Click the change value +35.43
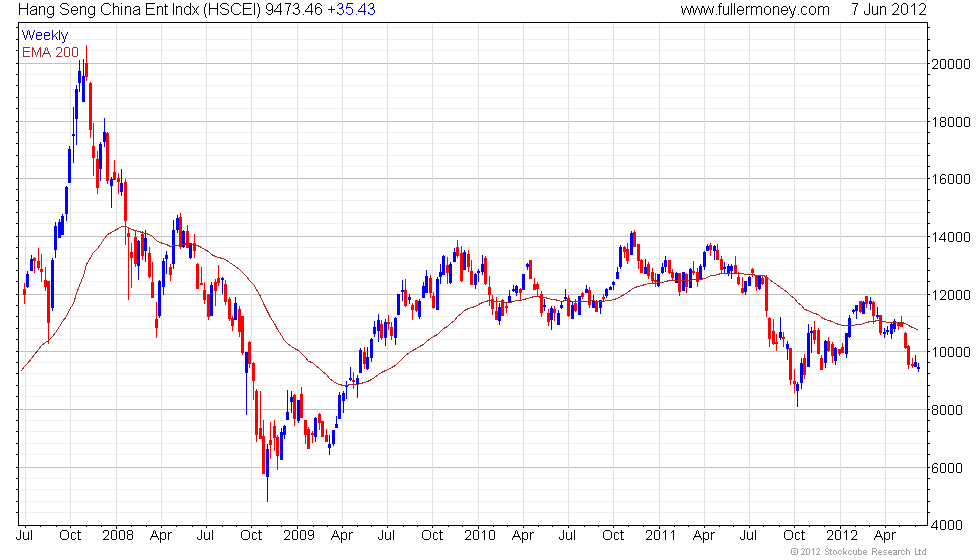The image size is (980, 560). click(x=351, y=10)
